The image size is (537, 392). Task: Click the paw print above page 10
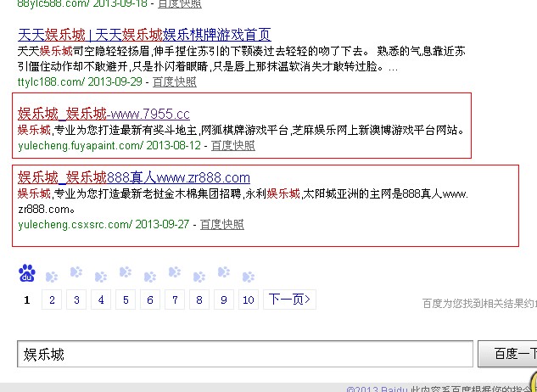click(249, 277)
